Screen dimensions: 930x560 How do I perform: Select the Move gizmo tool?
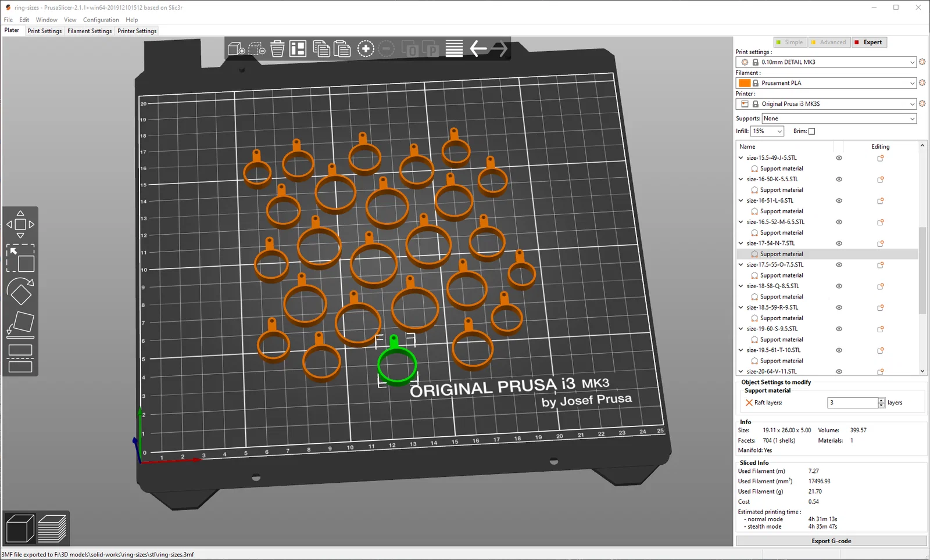coord(20,224)
